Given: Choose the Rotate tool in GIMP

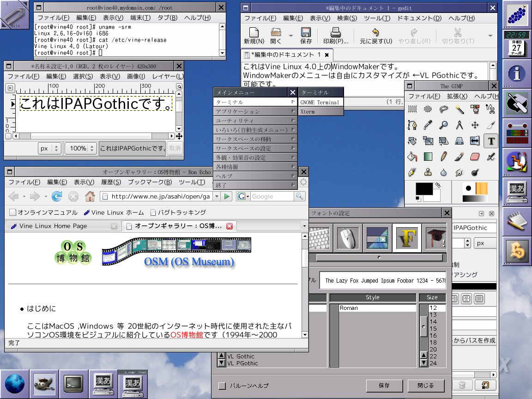Looking at the screenshot, I should click(412, 141).
